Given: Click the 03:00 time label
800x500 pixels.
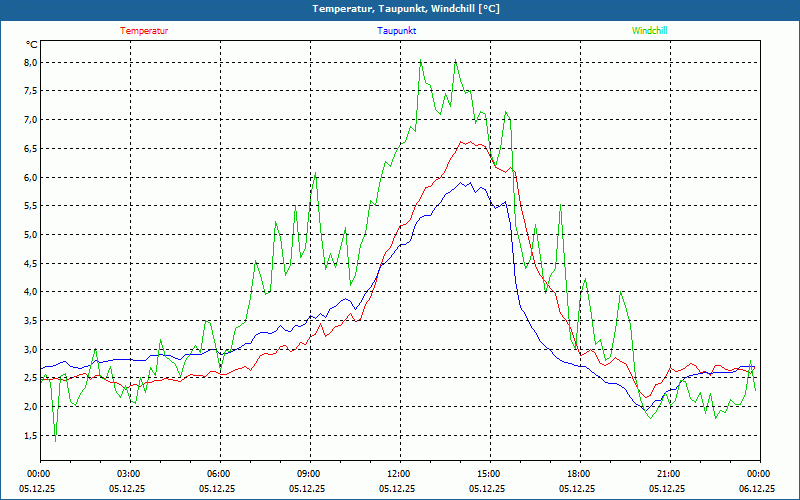Looking at the screenshot, I should tap(129, 474).
